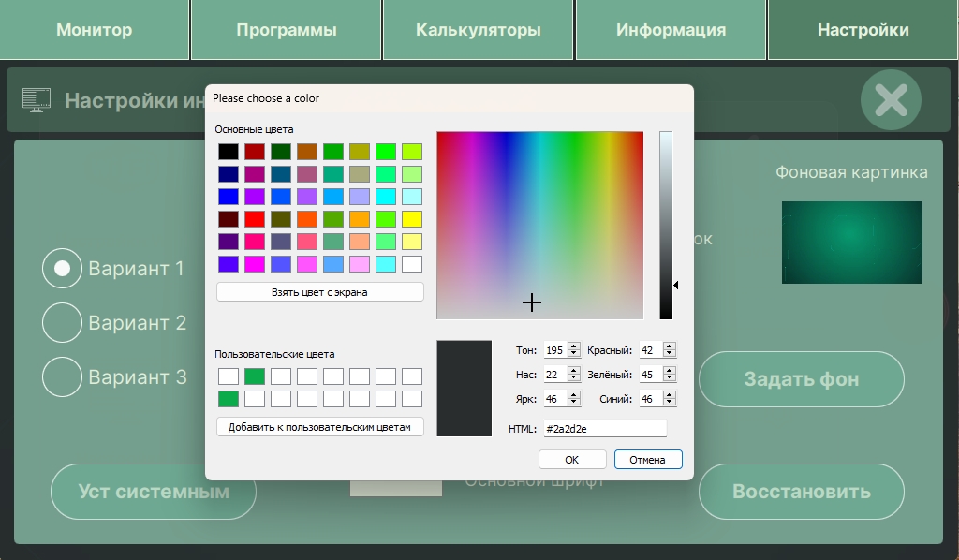Image resolution: width=959 pixels, height=560 pixels.
Task: Click the monitor icon beside Настройки heading
Action: coord(37,99)
